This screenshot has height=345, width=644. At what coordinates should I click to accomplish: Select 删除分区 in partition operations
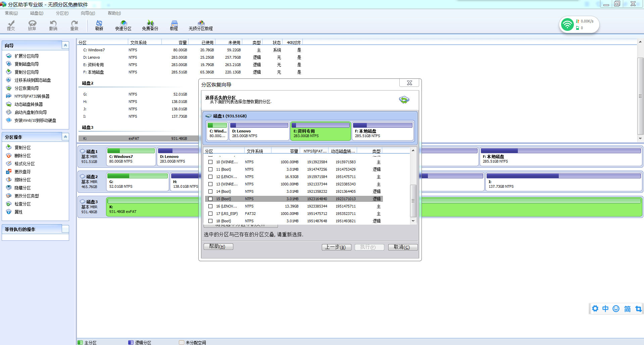click(22, 156)
